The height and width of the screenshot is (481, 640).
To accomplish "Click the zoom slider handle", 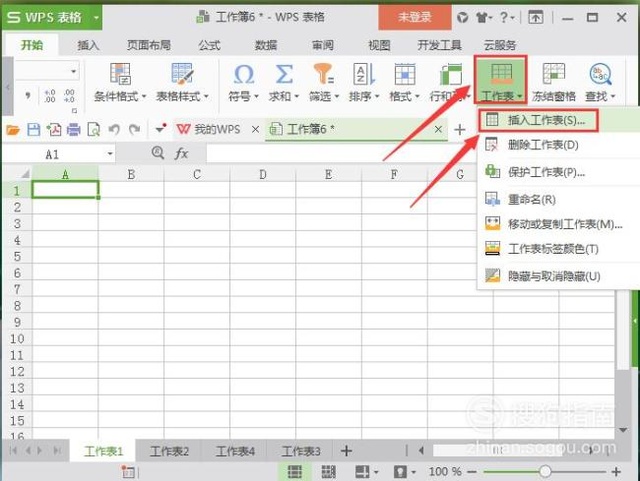I will [545, 472].
